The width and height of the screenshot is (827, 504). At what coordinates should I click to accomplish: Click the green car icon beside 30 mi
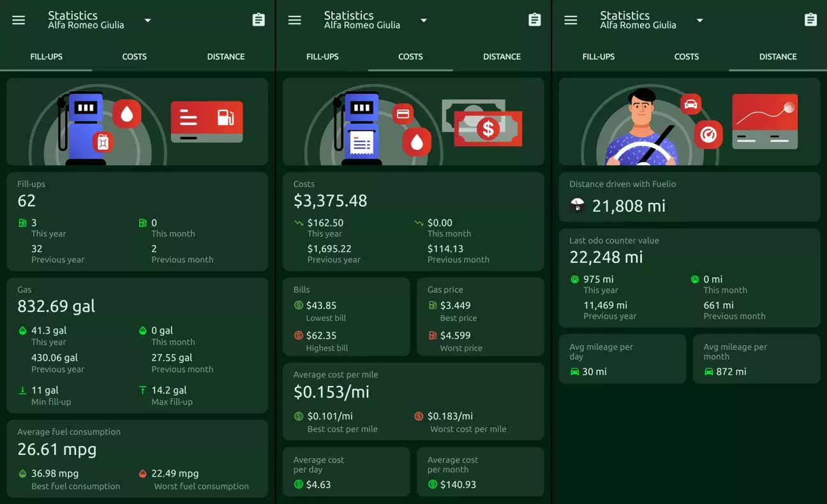tap(574, 371)
